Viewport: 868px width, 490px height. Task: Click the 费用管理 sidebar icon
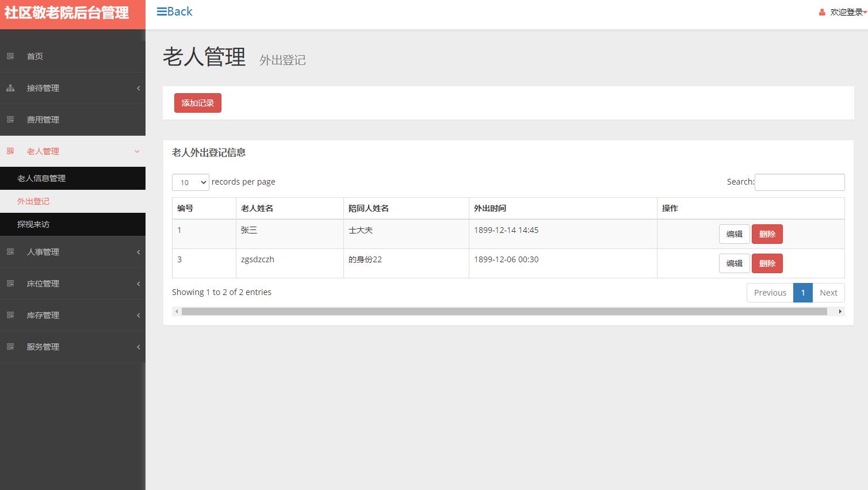click(x=10, y=120)
